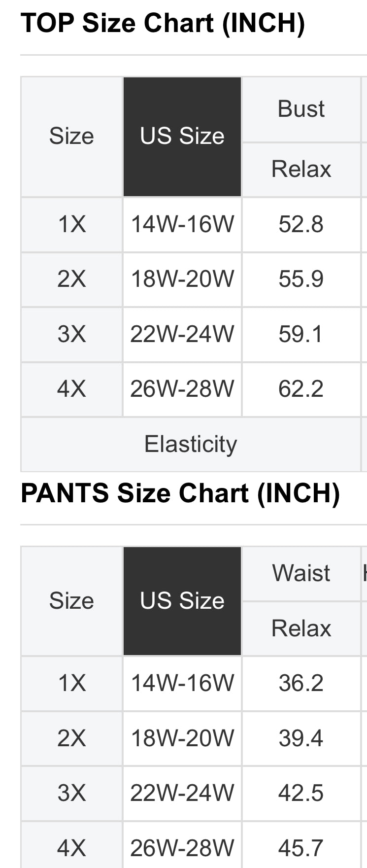Select the US Size header in top chart
The height and width of the screenshot is (868, 367).
click(x=182, y=136)
